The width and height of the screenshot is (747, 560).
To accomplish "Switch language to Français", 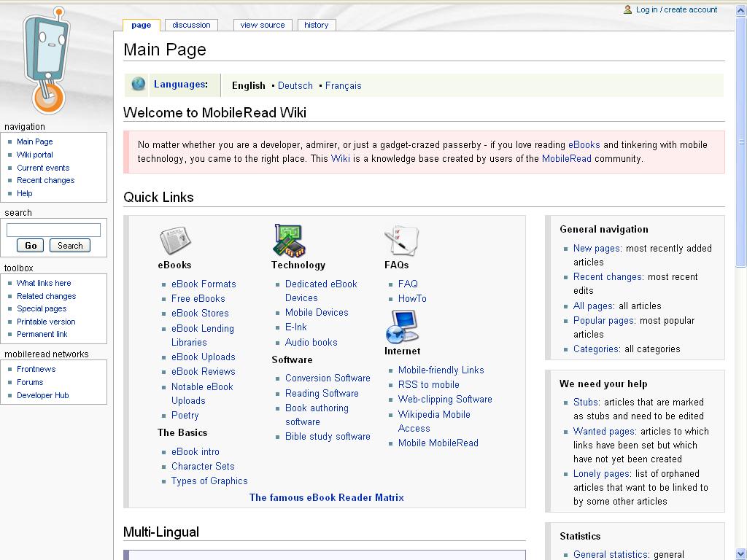I will tap(344, 86).
